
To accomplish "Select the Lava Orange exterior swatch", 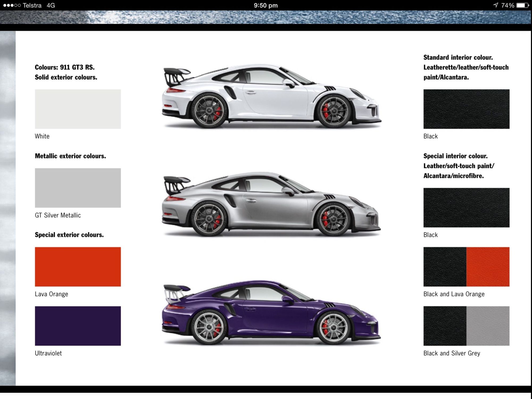I will click(x=78, y=267).
